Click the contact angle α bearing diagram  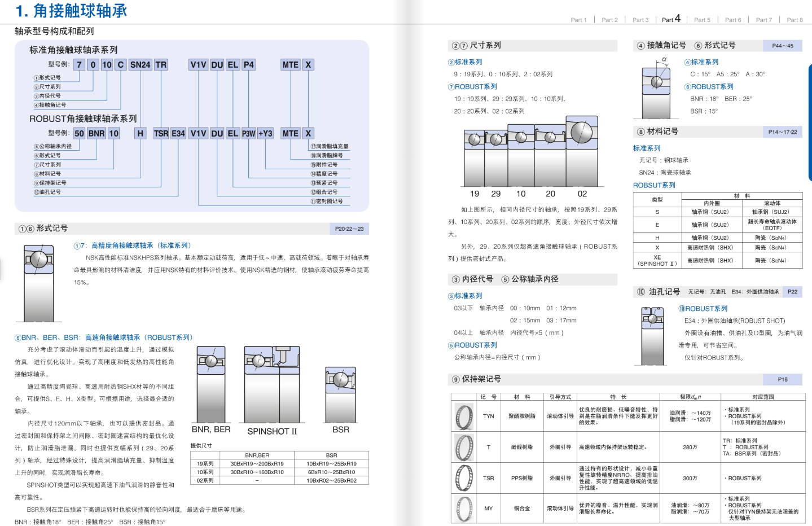click(656, 87)
